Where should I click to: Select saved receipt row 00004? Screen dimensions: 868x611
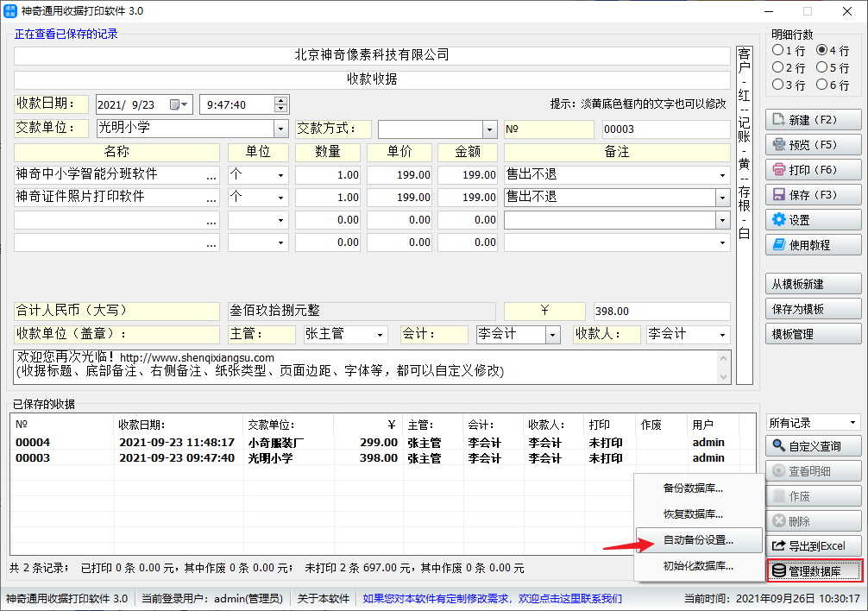click(382, 442)
